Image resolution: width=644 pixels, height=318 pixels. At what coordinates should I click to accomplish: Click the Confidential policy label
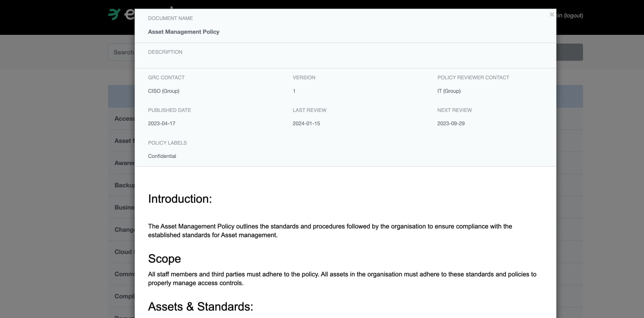(x=162, y=156)
